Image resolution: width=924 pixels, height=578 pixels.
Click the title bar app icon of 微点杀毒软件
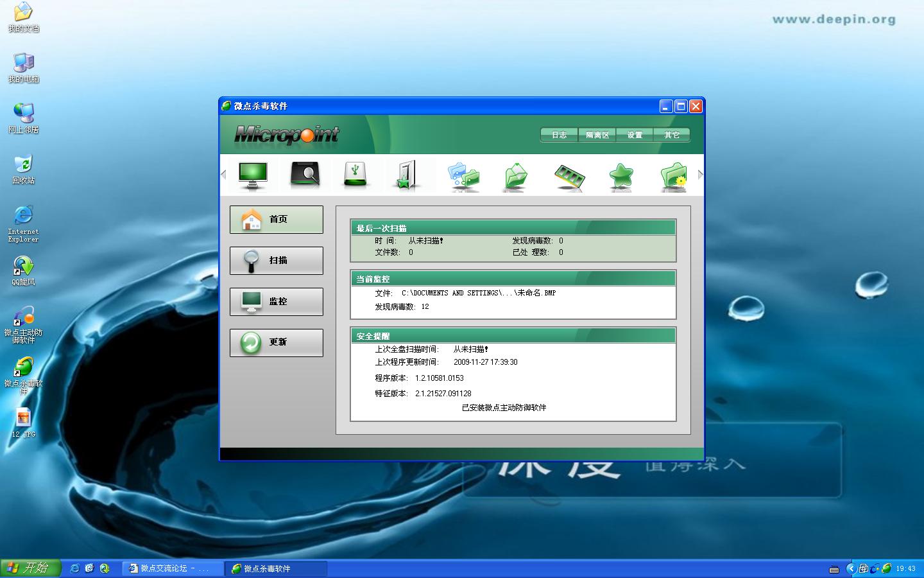click(227, 106)
